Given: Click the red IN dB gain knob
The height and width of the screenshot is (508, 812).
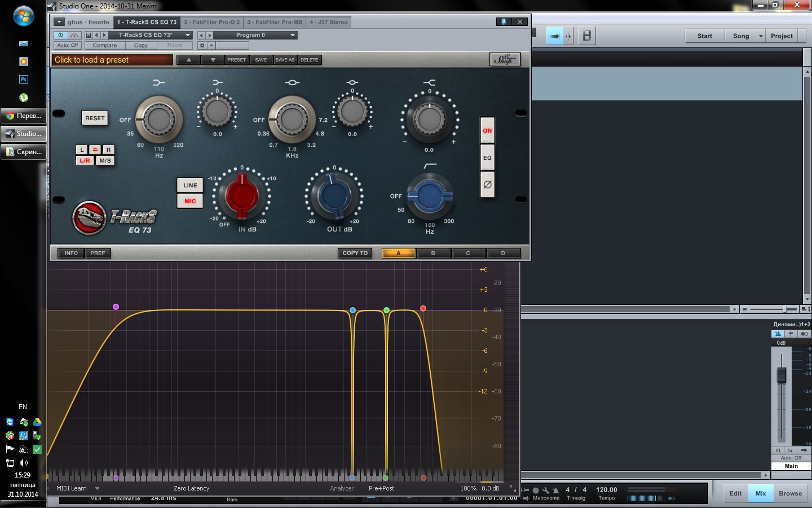Looking at the screenshot, I should coord(242,195).
